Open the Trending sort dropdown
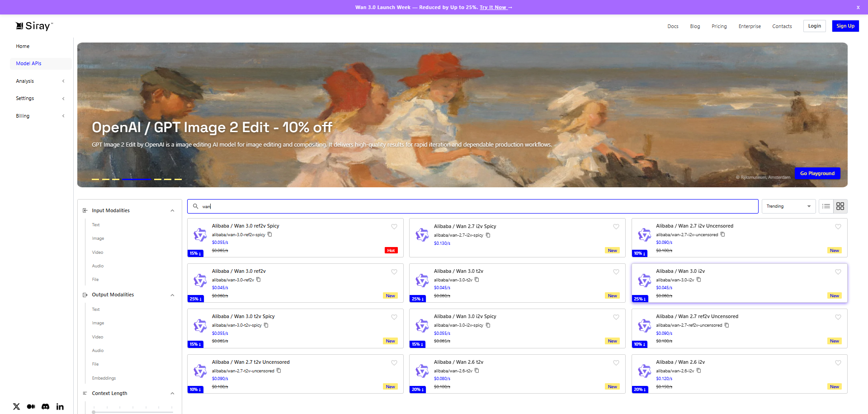 point(789,206)
